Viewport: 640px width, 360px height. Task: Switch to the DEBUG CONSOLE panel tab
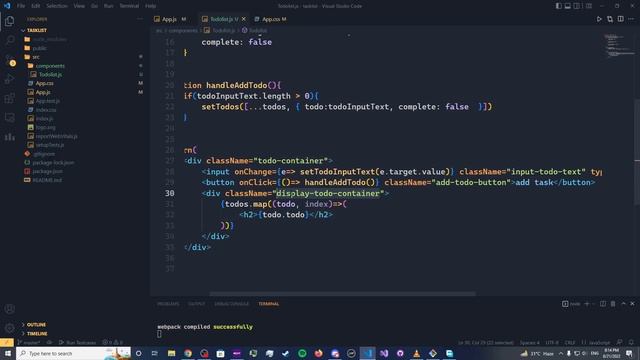click(x=231, y=304)
